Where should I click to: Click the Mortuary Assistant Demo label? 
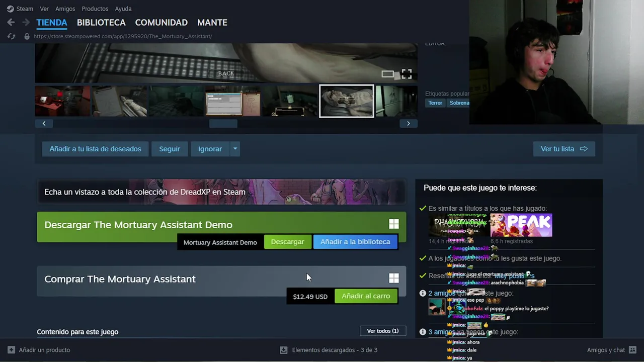point(220,242)
